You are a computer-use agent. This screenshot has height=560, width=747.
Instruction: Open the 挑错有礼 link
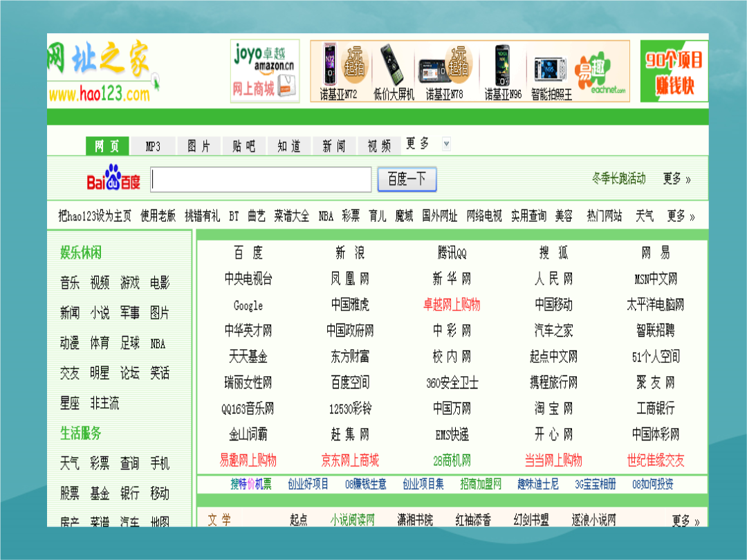coord(203,216)
